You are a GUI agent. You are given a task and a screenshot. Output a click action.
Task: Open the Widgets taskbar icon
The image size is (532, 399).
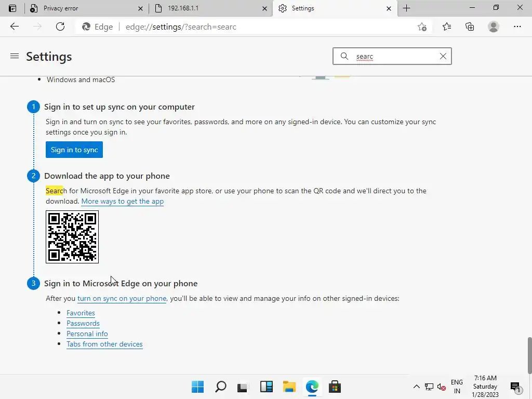[267, 387]
